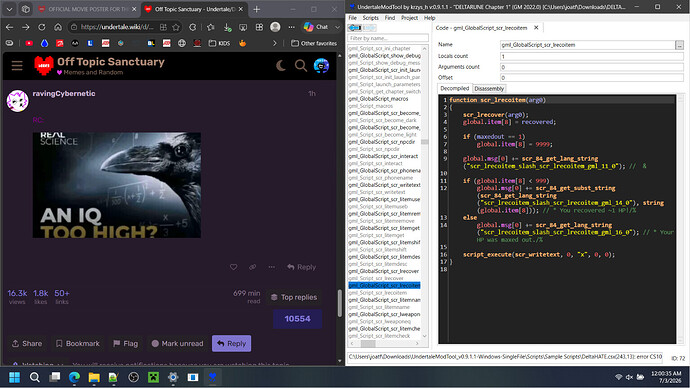
Task: Open the Other favorites folder
Action: (314, 43)
